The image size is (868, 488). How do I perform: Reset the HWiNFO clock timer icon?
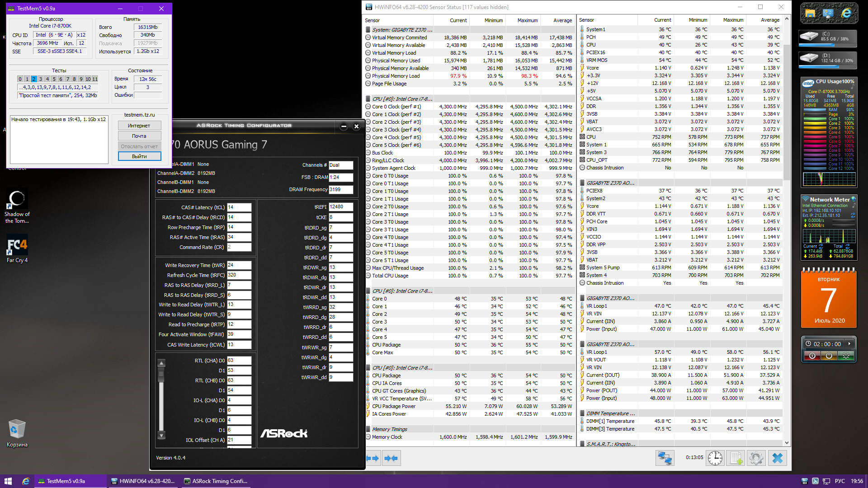[x=715, y=458]
